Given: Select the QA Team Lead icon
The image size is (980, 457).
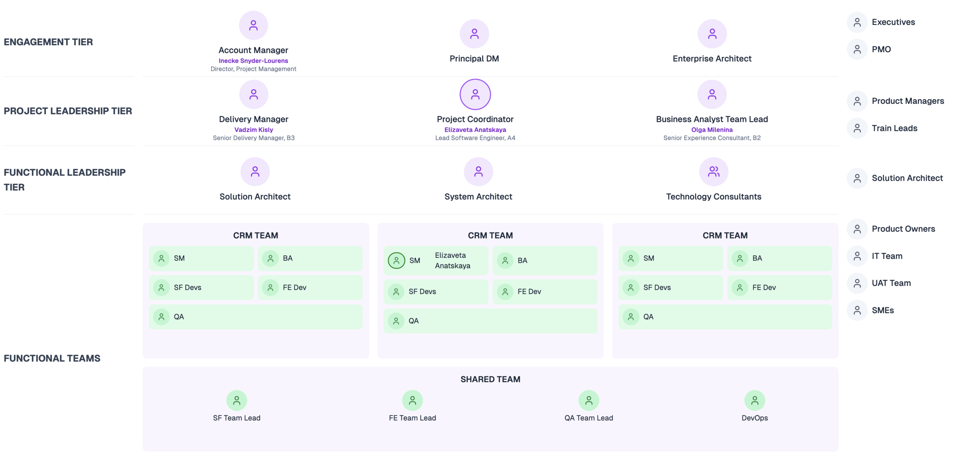Looking at the screenshot, I should coord(588,400).
